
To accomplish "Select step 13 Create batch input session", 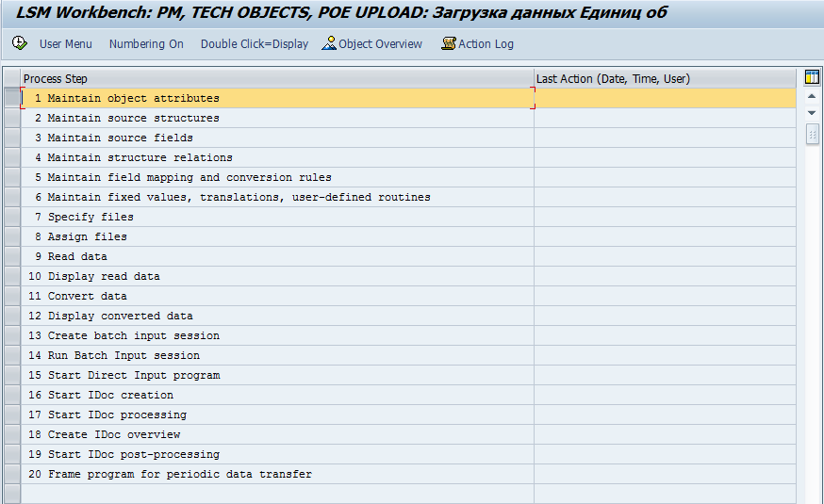I will (x=277, y=335).
